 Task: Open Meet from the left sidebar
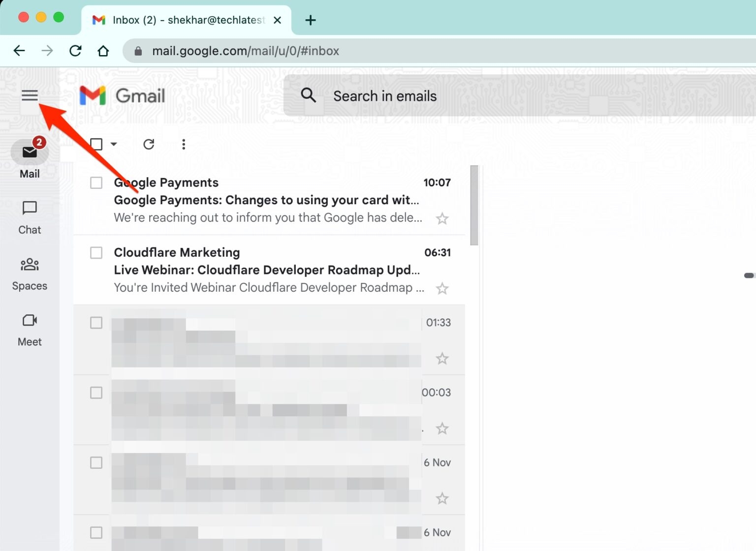click(30, 321)
